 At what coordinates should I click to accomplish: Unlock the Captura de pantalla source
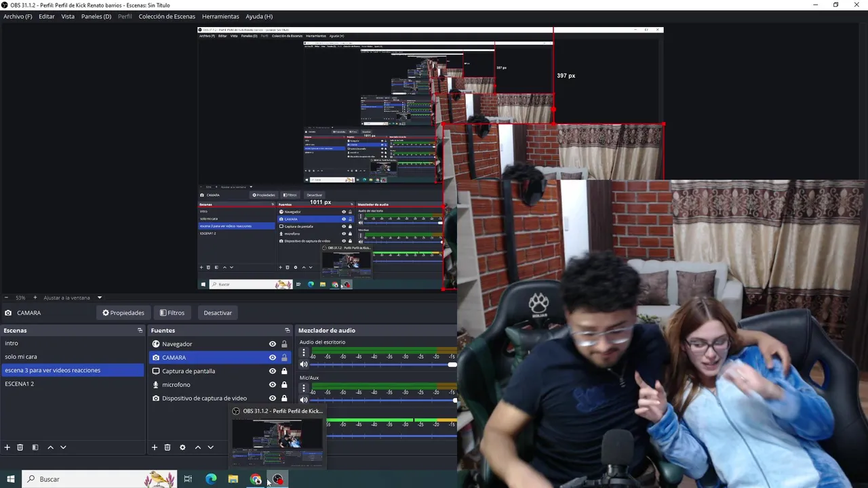(284, 371)
